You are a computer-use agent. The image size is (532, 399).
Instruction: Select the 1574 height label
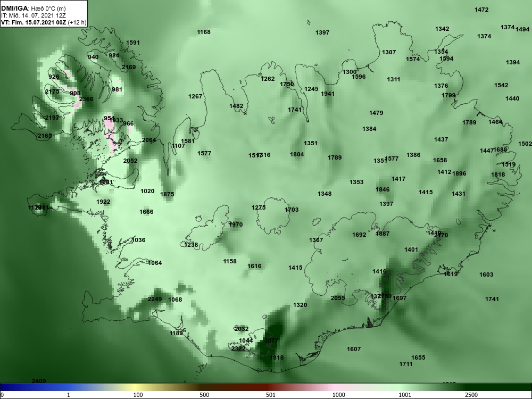point(413,59)
